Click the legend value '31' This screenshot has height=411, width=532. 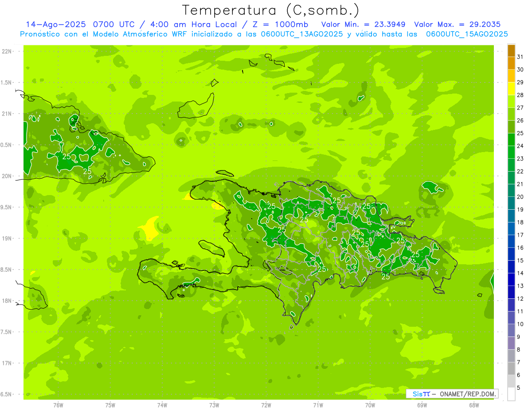click(x=520, y=57)
